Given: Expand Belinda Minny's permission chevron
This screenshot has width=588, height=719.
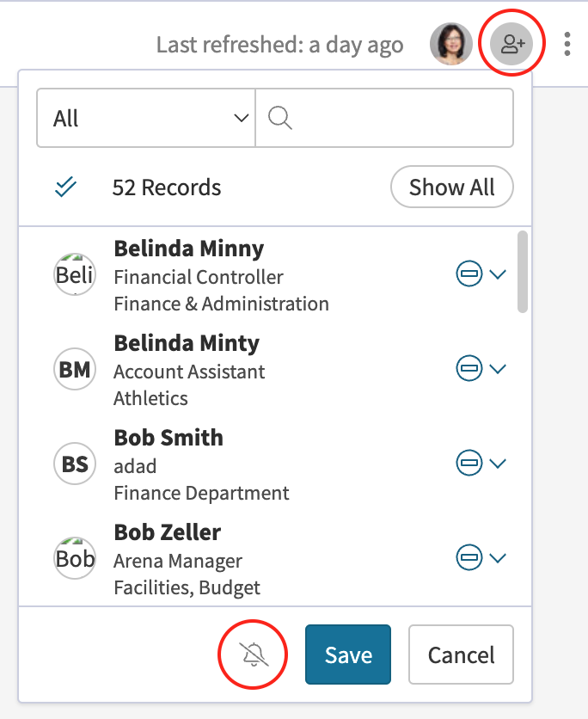Looking at the screenshot, I should coord(498,273).
